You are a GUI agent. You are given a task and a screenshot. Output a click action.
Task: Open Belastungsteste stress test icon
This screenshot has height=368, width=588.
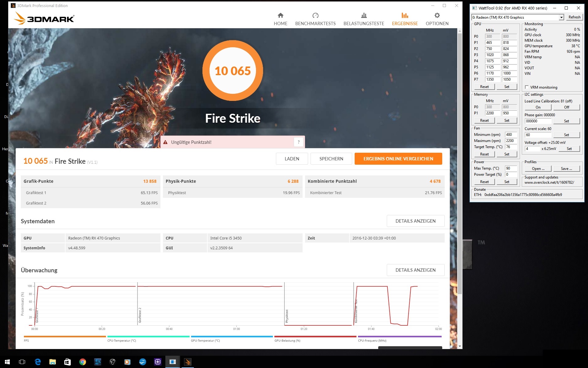[x=364, y=16]
